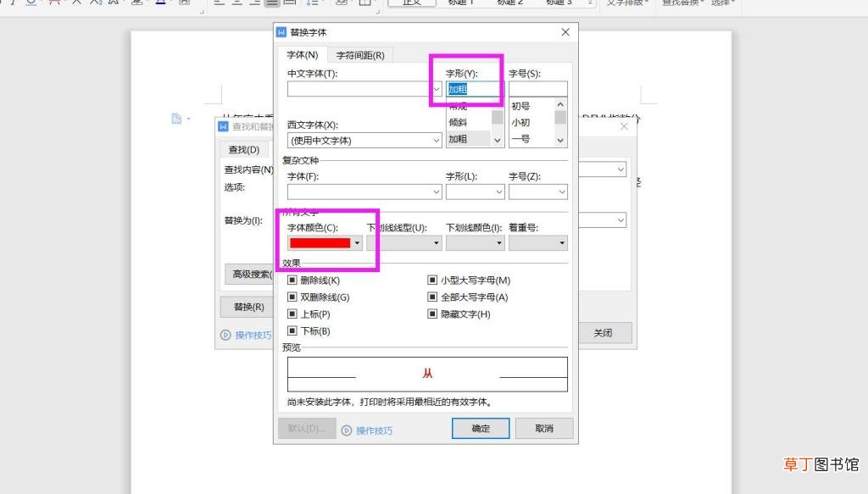Screen dimensions: 868x494
Task: Select 一号 in the font size list
Action: tap(520, 139)
